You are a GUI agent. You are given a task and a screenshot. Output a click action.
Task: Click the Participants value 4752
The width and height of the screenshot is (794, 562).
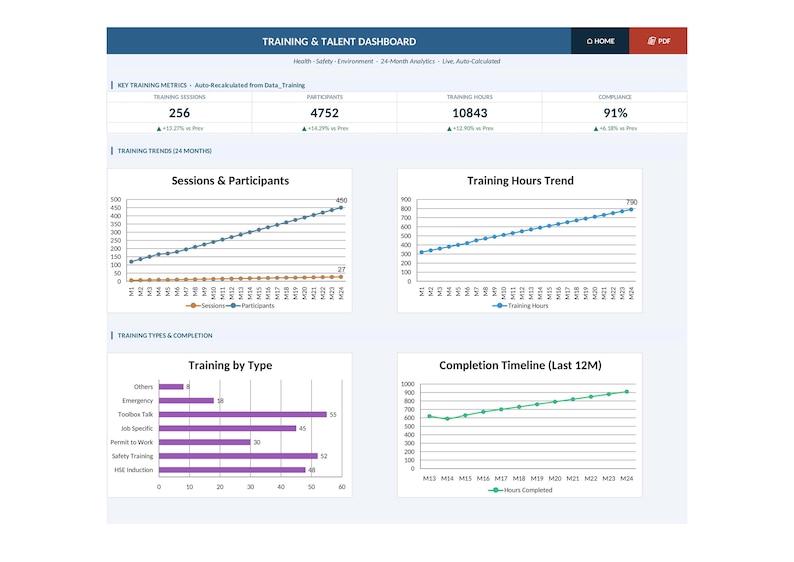click(x=325, y=113)
